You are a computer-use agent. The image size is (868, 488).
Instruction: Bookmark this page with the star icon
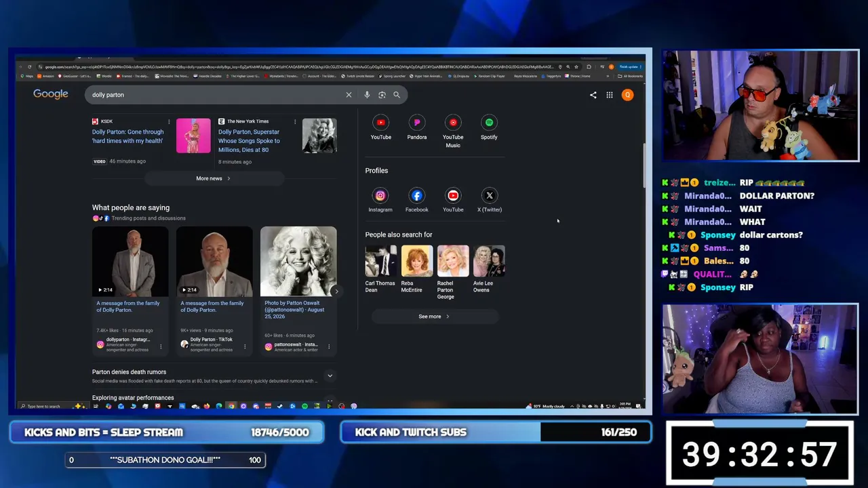pyautogui.click(x=576, y=67)
